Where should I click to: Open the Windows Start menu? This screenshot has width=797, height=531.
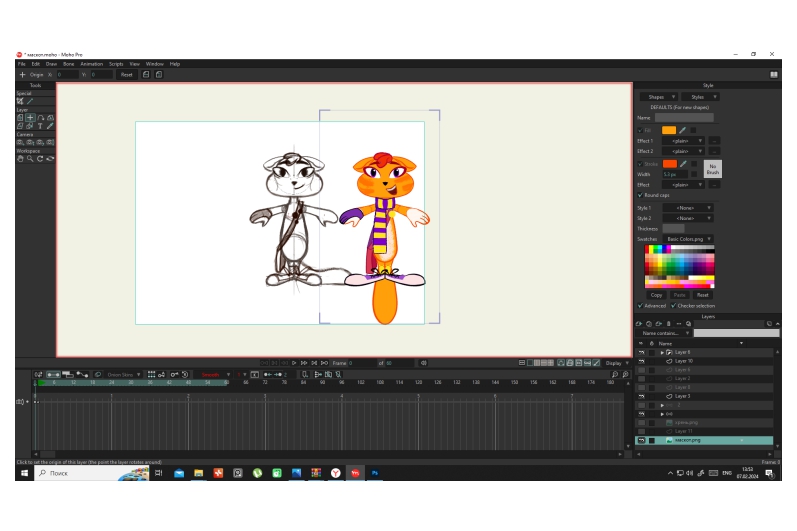point(24,473)
